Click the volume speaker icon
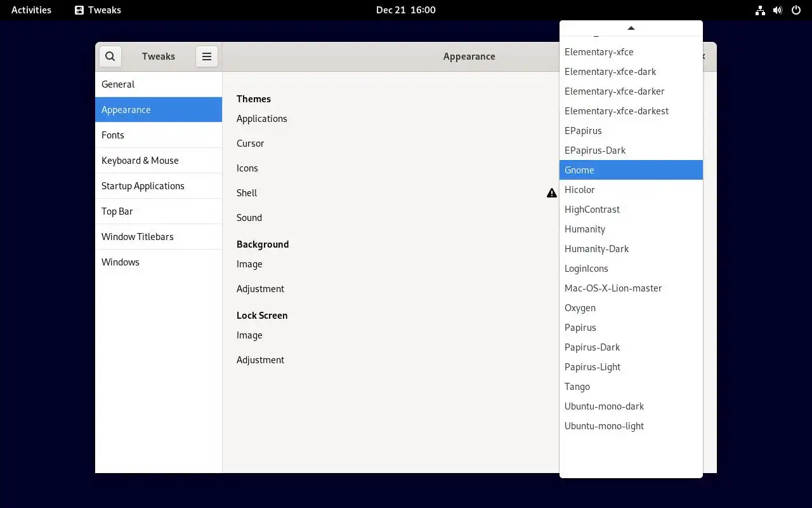This screenshot has height=508, width=812. coord(778,10)
